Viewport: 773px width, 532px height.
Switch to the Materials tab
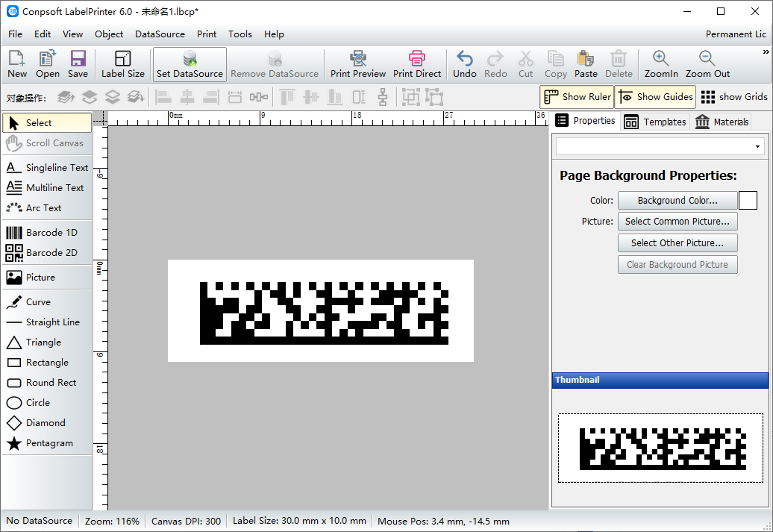click(722, 122)
